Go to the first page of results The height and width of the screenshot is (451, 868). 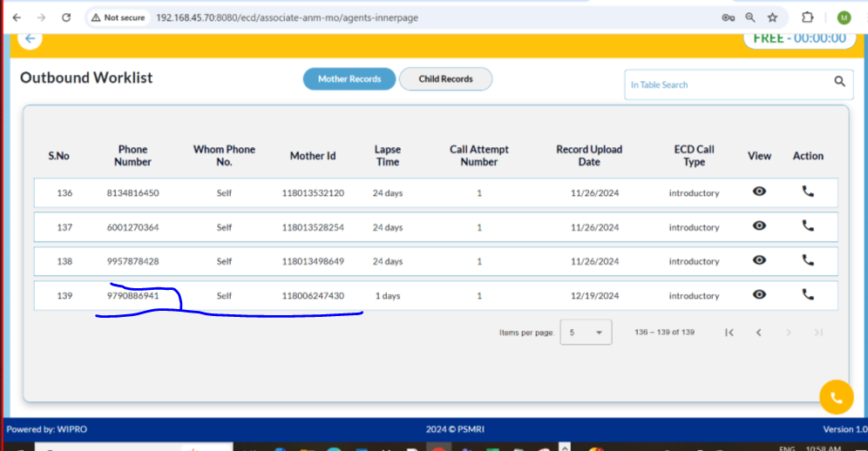coord(729,333)
